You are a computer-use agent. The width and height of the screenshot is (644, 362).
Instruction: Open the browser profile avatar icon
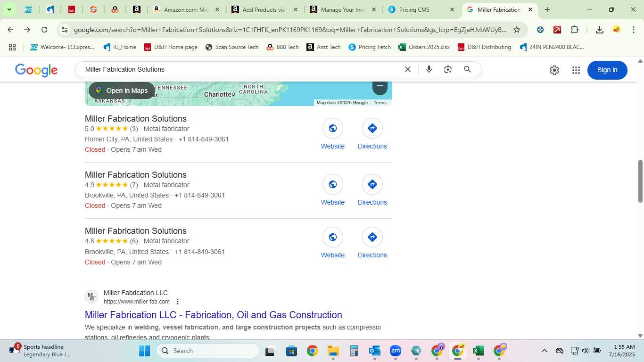[616, 30]
